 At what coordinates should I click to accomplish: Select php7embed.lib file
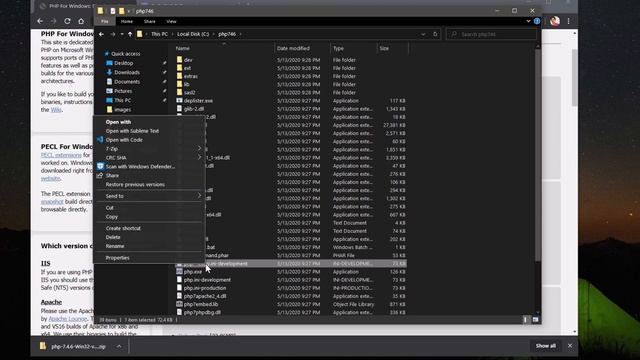(200, 304)
